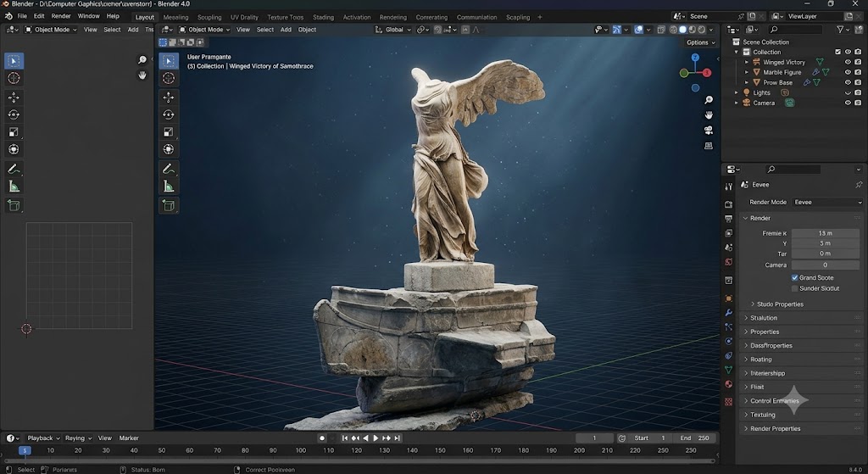Image resolution: width=868 pixels, height=474 pixels.
Task: Expand the Winged Victory outliner item
Action: point(746,62)
